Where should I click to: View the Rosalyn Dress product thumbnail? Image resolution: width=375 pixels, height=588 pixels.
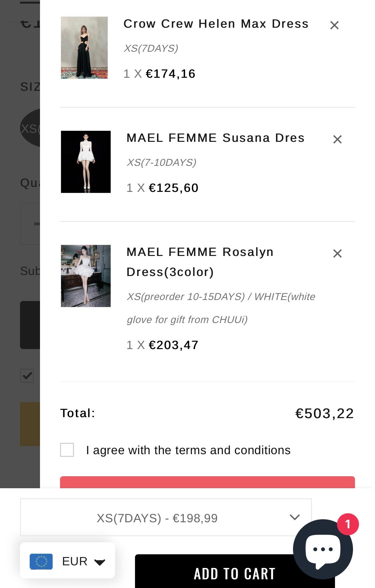point(86,276)
